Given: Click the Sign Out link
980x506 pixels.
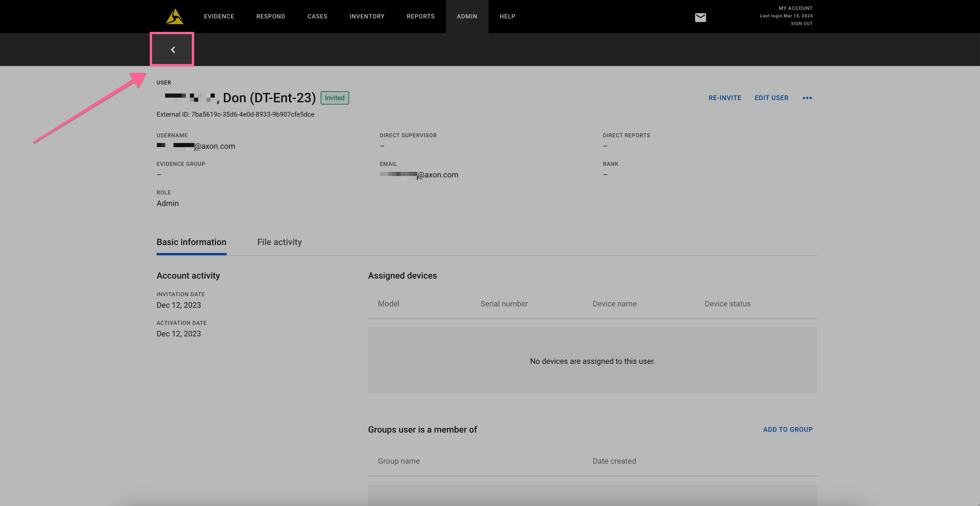Looking at the screenshot, I should pos(801,24).
